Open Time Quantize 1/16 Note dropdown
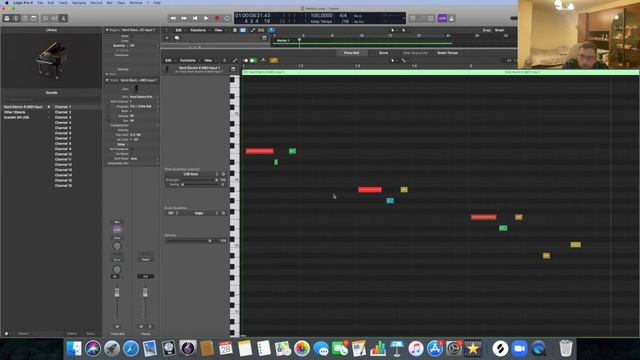 pyautogui.click(x=193, y=174)
